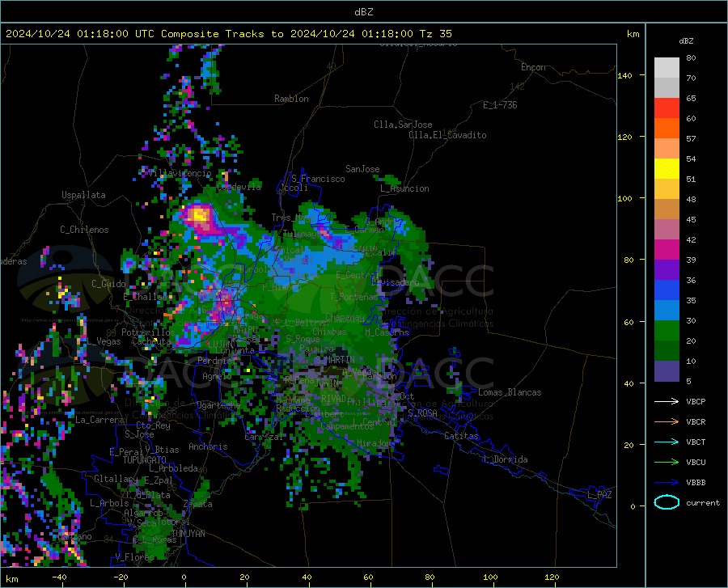Pick the bright green swatch below the 30 dBZ mark
The width and height of the screenshot is (728, 588).
667,331
